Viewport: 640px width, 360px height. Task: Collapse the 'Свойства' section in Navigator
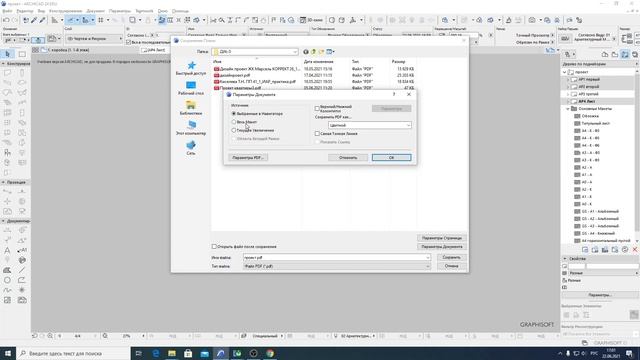click(565, 259)
